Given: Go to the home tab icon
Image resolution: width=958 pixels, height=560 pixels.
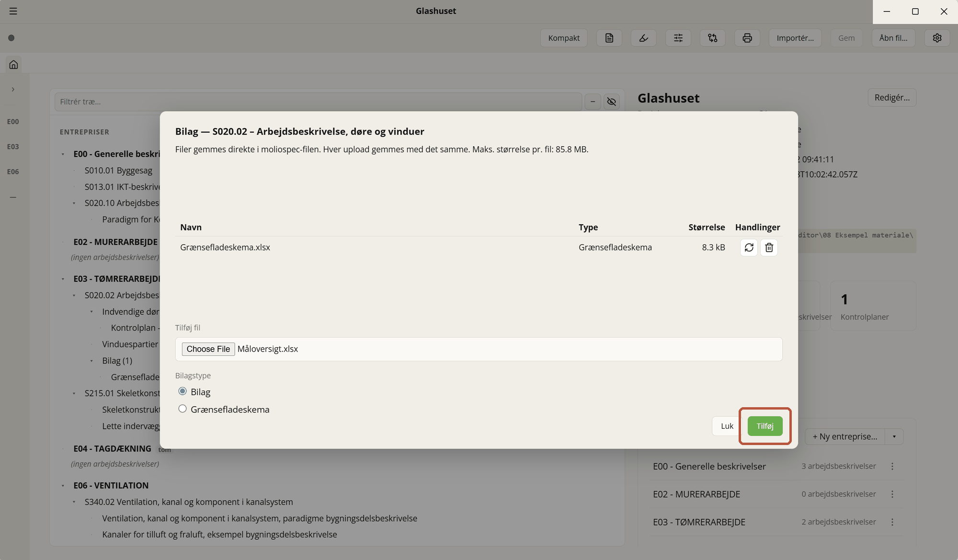Looking at the screenshot, I should pos(13,64).
